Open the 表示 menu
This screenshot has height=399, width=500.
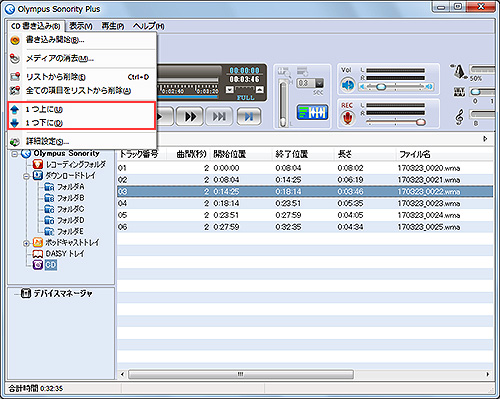click(80, 26)
